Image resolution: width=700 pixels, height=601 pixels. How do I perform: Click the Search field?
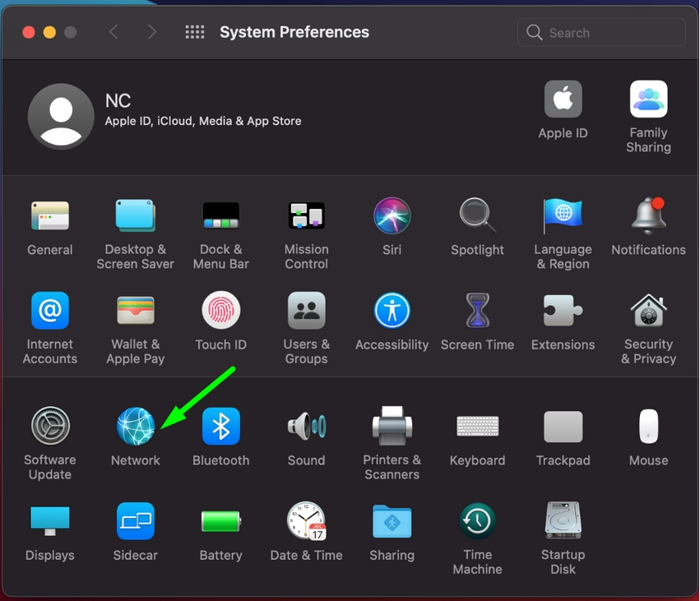coord(601,32)
